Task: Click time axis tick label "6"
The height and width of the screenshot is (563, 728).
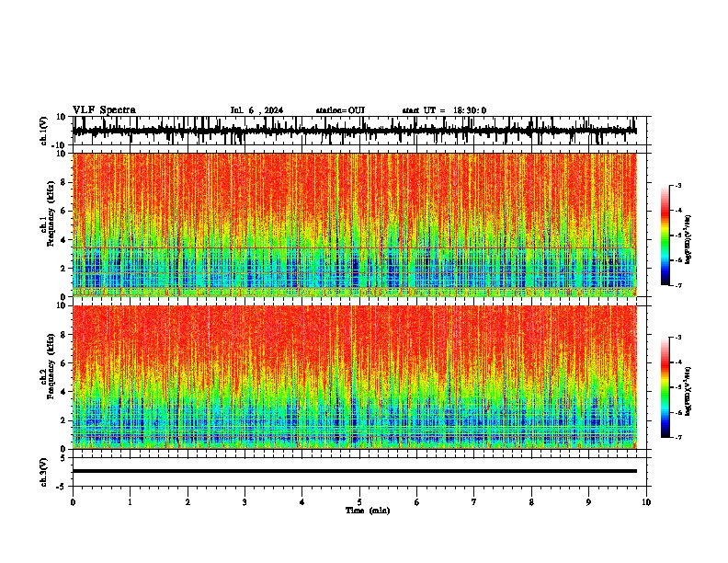Action: [417, 502]
